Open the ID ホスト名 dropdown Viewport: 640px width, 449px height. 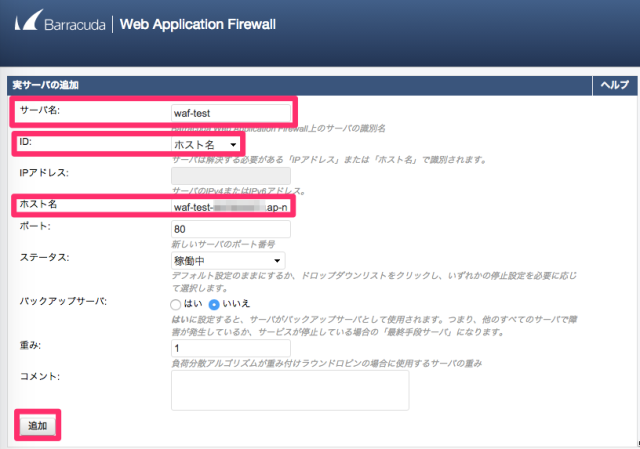(205, 144)
